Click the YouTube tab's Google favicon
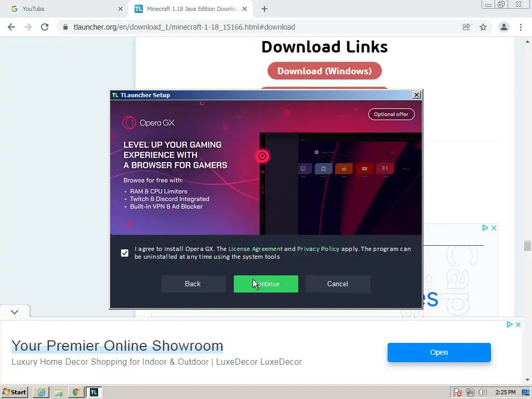 click(14, 9)
